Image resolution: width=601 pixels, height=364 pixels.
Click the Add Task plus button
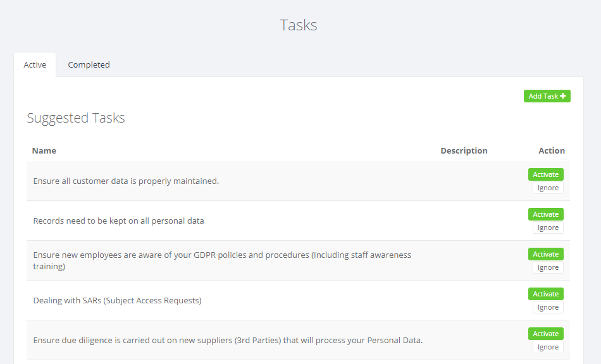[547, 96]
